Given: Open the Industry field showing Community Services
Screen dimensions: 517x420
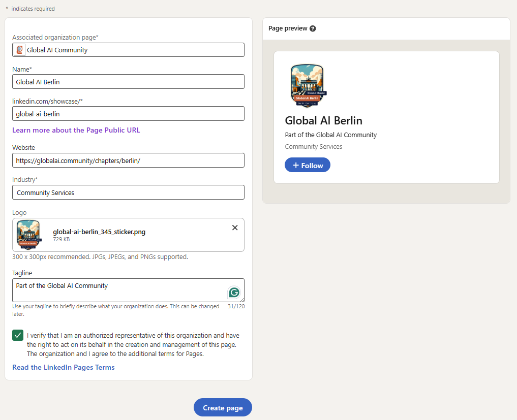Looking at the screenshot, I should click(128, 192).
